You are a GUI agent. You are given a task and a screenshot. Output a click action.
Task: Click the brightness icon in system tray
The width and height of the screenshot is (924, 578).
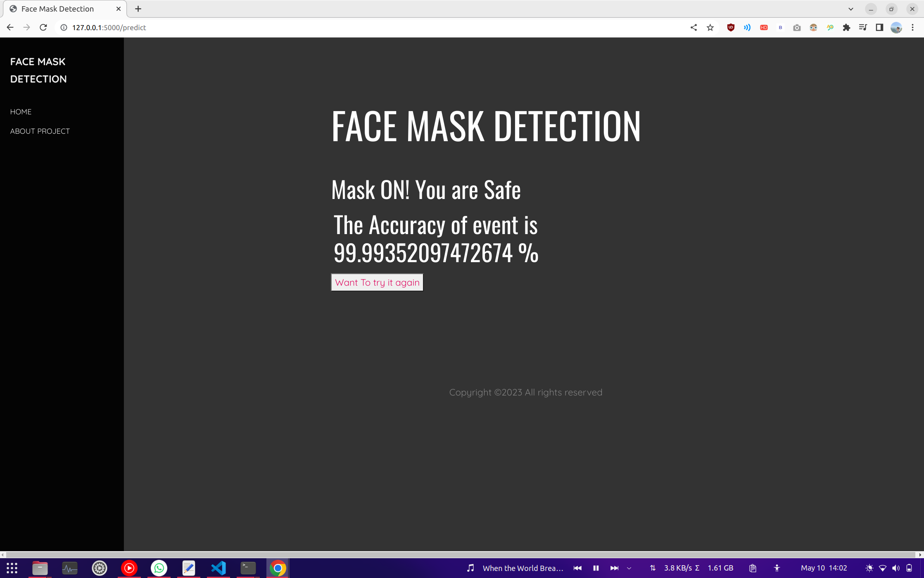pyautogui.click(x=869, y=568)
